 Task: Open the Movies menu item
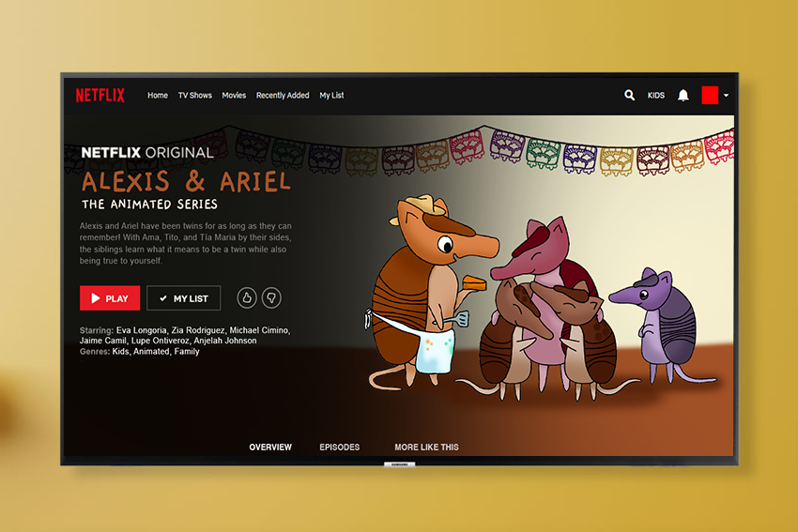click(234, 95)
